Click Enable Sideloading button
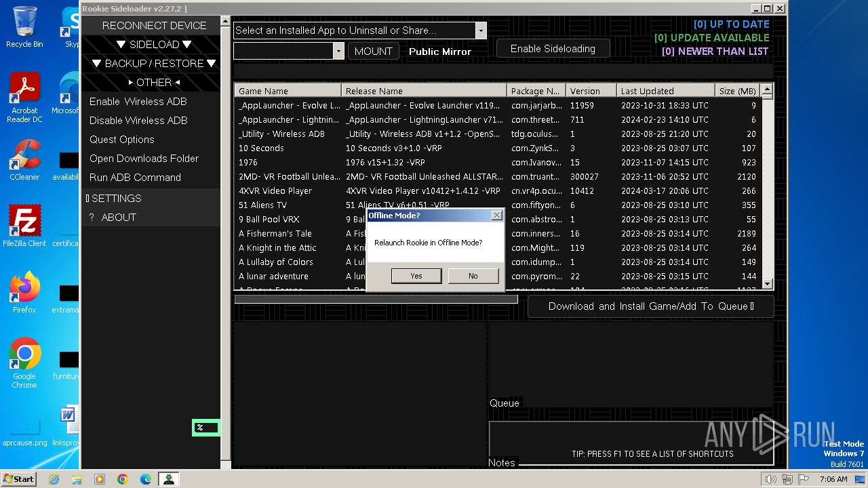This screenshot has height=488, width=868. click(x=553, y=49)
